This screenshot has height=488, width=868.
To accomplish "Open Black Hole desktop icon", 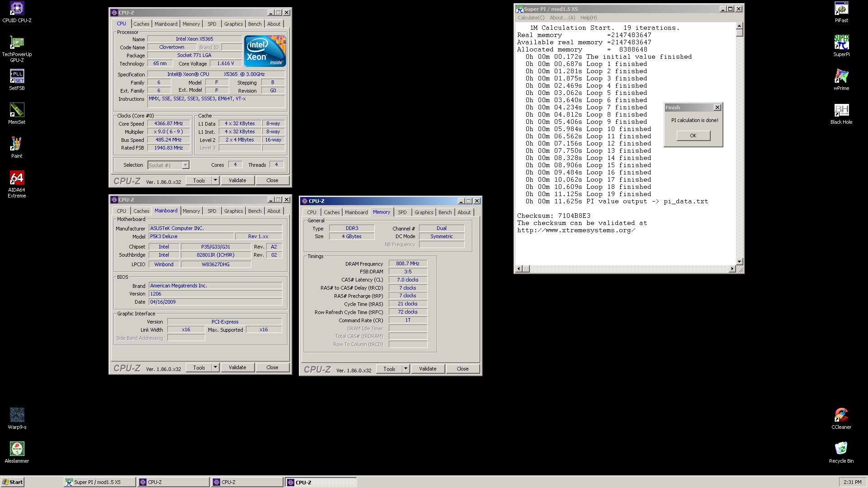I will pos(841,114).
